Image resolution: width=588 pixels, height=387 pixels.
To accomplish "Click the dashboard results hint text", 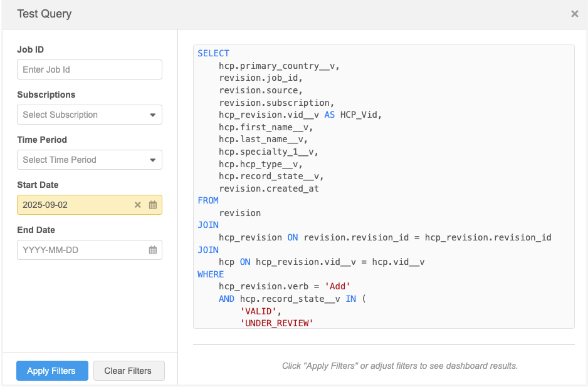I will 400,366.
